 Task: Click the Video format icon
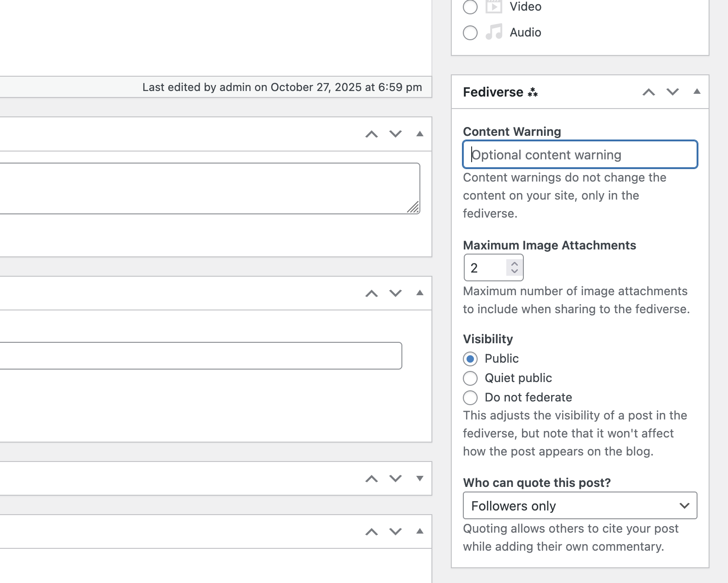[x=494, y=7]
